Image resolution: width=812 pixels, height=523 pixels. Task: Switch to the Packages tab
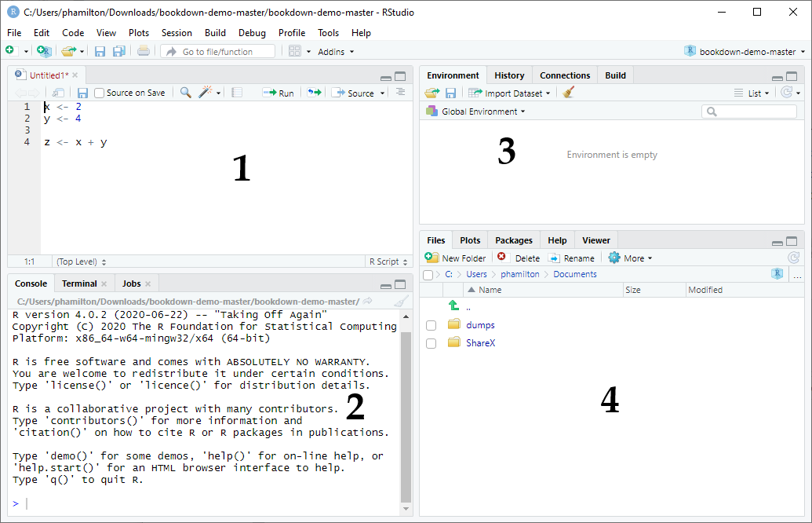[514, 240]
